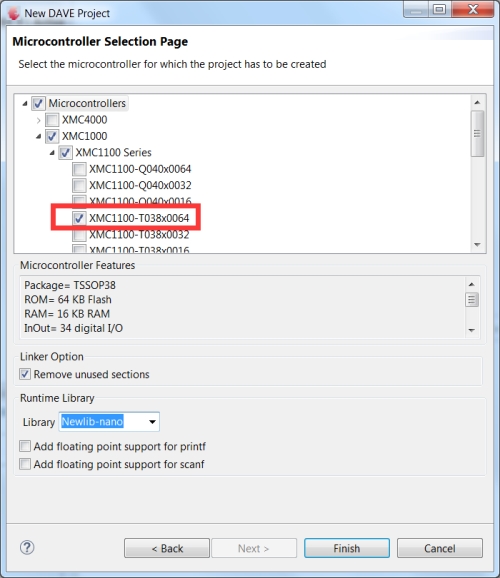
Task: Toggle the XMC1100 Series checkbox
Action: (66, 153)
